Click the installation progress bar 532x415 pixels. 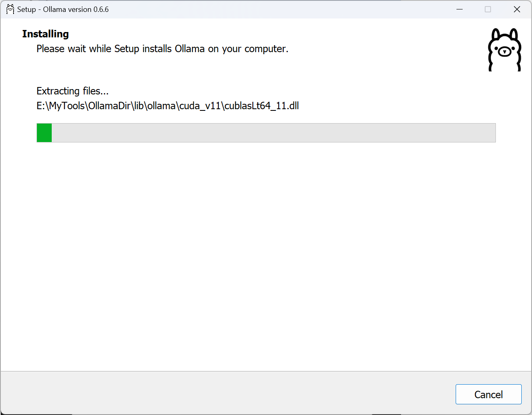[x=266, y=133]
